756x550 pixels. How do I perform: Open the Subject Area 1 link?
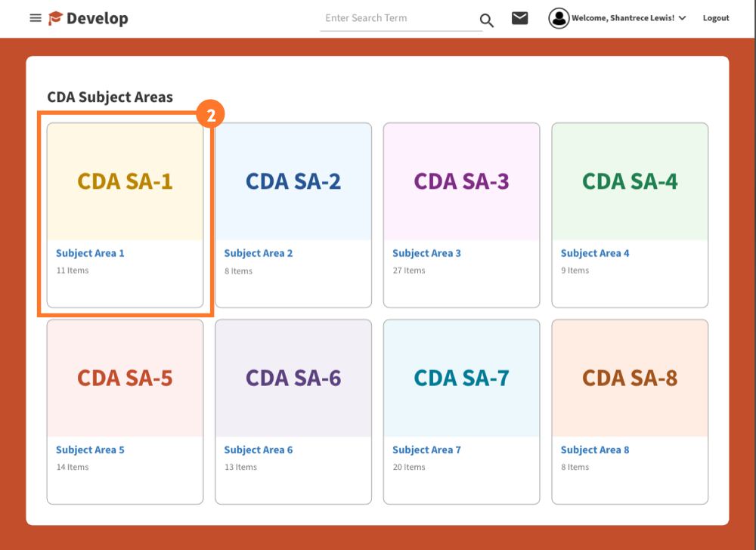tap(90, 253)
